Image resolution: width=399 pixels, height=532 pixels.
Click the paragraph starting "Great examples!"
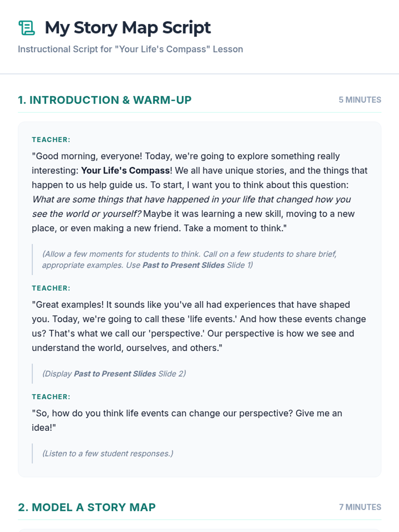[x=199, y=326]
